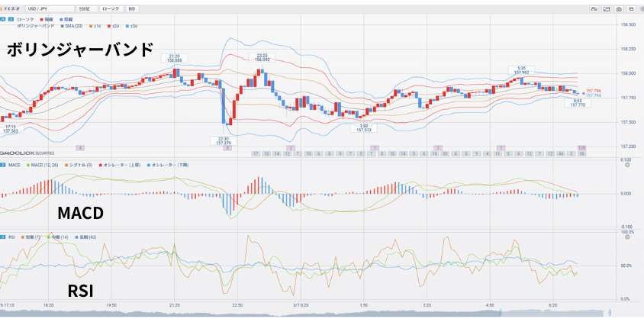Click the second top-right toolbar icon

tap(606, 8)
